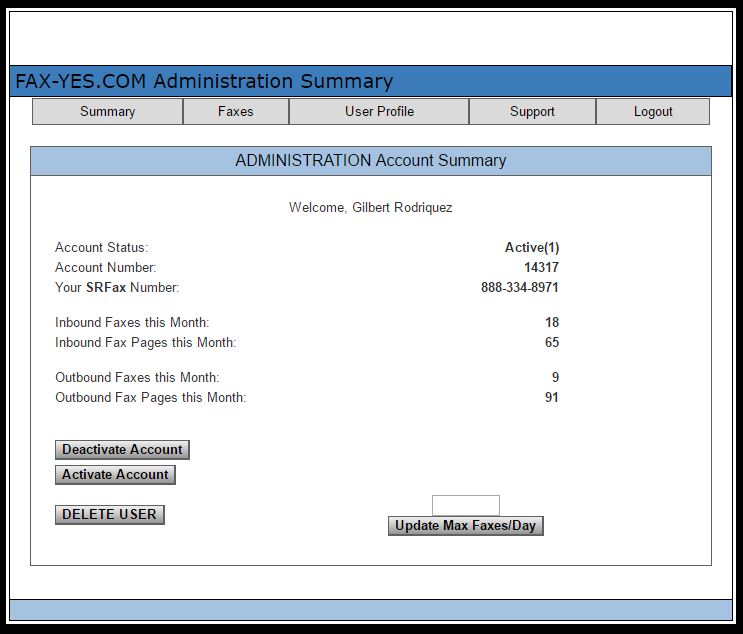Click the Outbound Fax Pages this Month label

click(151, 398)
